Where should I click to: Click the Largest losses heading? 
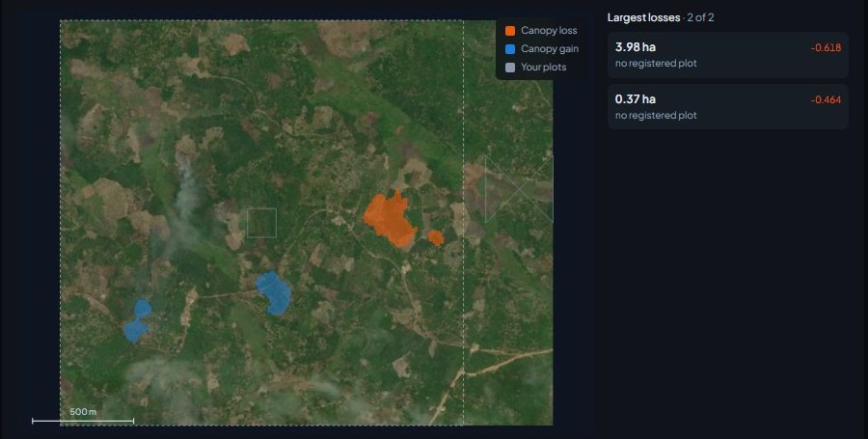coord(644,17)
